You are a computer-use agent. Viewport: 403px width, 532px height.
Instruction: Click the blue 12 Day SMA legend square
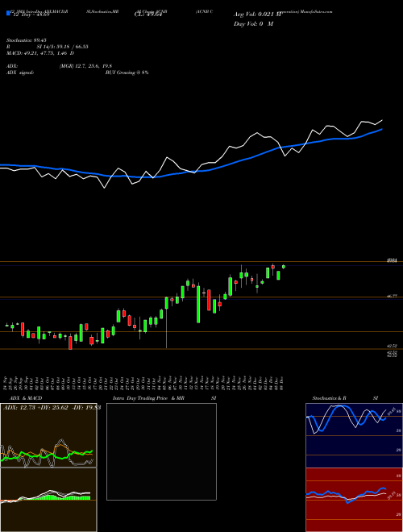(8, 14)
